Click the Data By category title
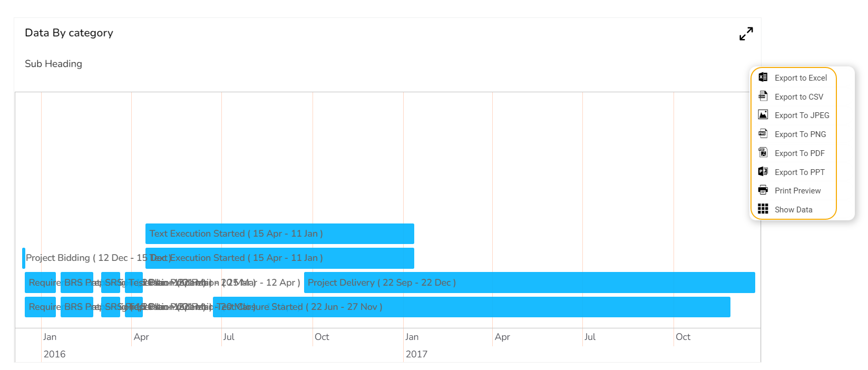 pyautogui.click(x=69, y=33)
